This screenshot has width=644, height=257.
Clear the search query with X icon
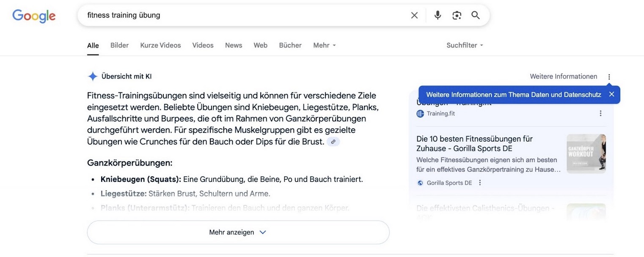(x=414, y=15)
